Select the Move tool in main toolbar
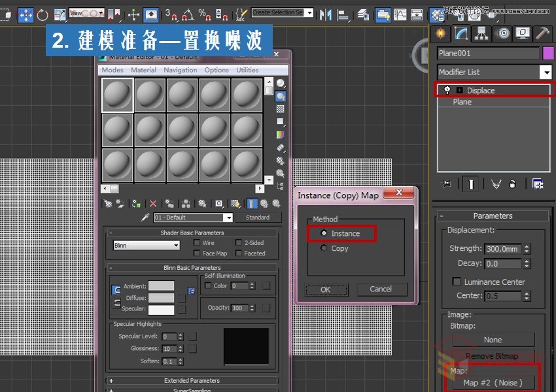 26,15
